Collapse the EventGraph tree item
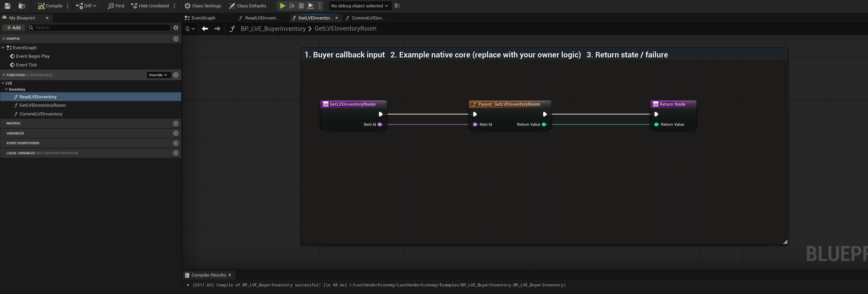 [3, 48]
